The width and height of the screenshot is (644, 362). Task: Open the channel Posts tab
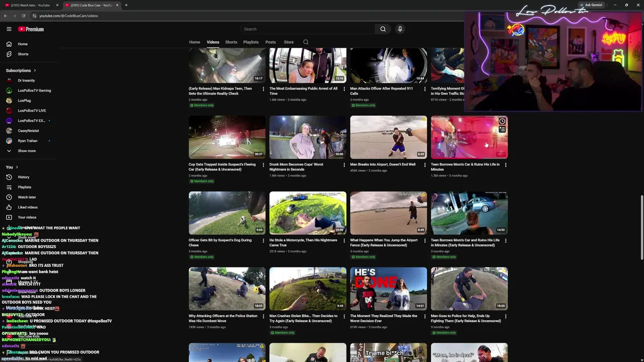tap(271, 42)
